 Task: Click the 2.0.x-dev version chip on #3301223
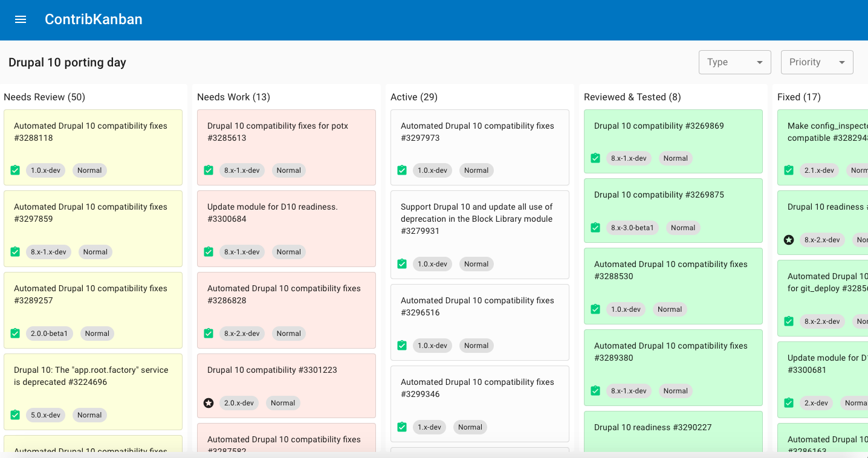pyautogui.click(x=239, y=403)
